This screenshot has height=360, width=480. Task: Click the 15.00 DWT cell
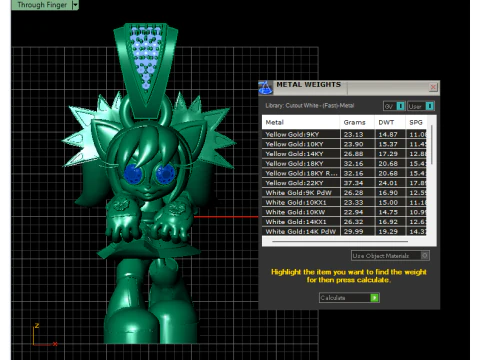pyautogui.click(x=390, y=202)
